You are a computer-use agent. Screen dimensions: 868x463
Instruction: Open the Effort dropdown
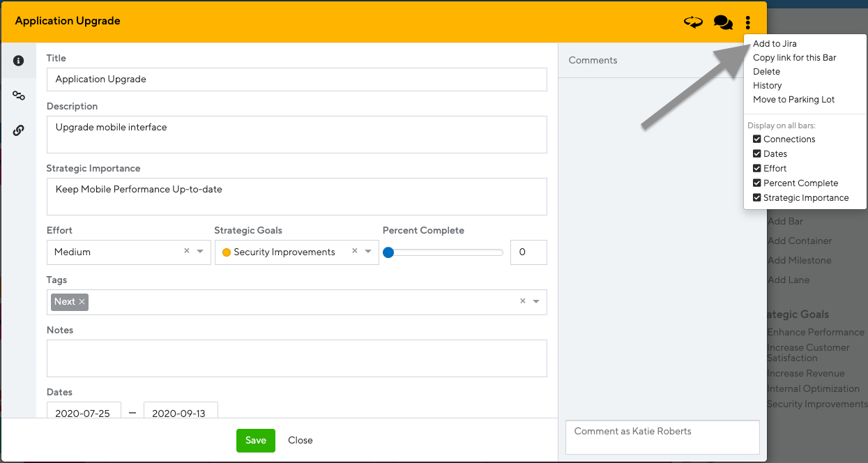pyautogui.click(x=201, y=252)
